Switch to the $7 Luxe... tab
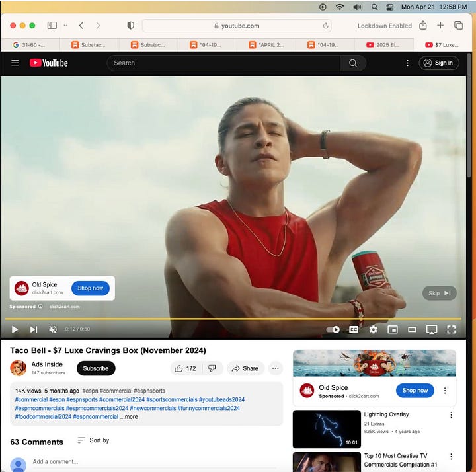 tap(442, 45)
